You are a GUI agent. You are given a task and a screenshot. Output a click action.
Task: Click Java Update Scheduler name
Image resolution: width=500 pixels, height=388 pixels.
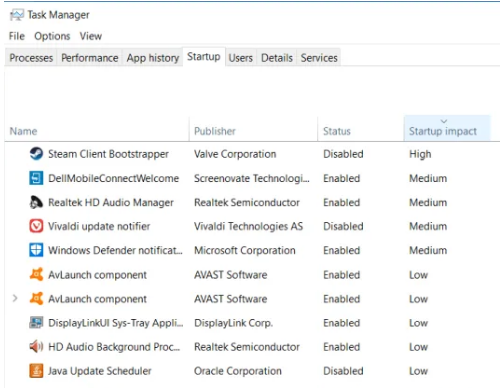(x=100, y=371)
